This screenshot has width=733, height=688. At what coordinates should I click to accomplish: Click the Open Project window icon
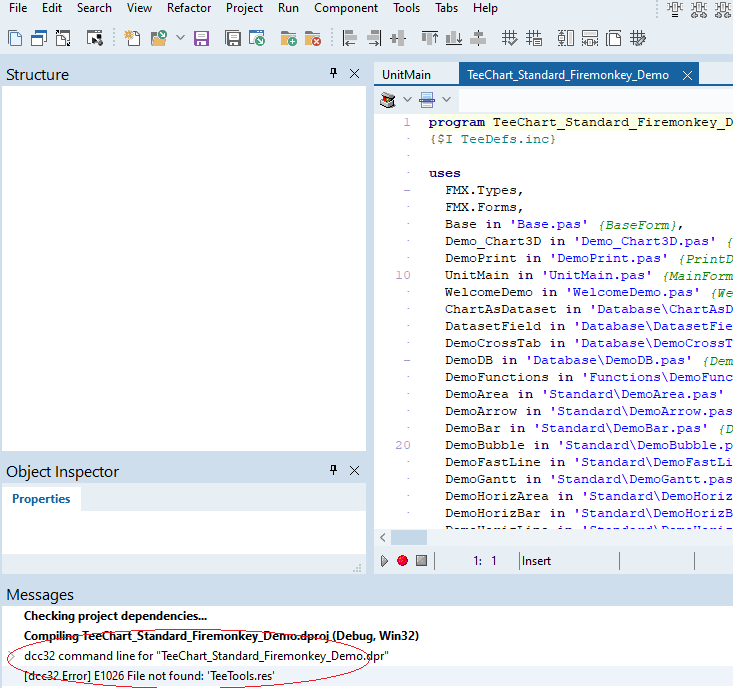coord(257,38)
